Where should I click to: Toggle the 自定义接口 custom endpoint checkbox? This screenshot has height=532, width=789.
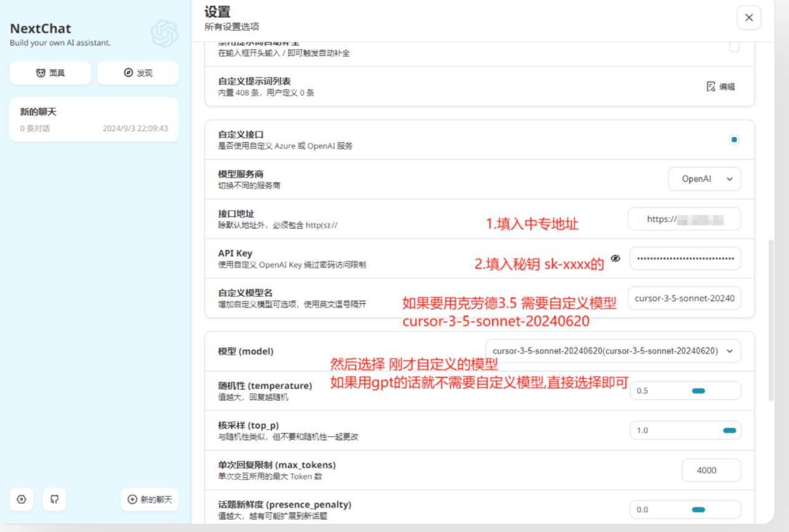pos(734,140)
